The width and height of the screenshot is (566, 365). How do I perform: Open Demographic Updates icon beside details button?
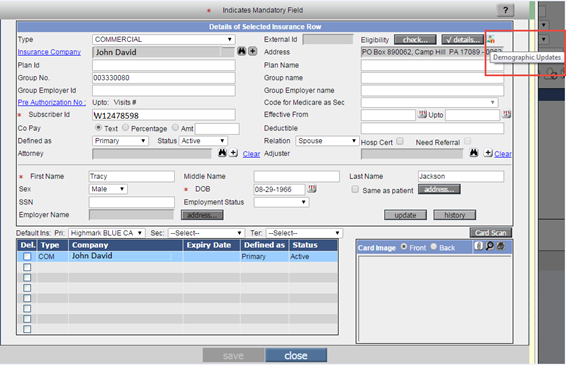(491, 39)
